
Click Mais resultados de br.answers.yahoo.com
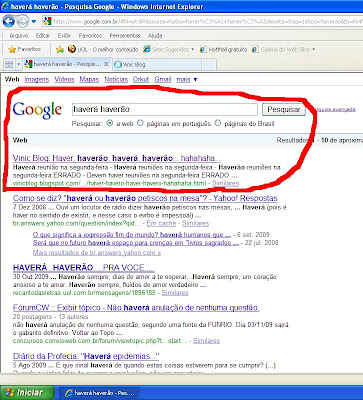click(97, 253)
